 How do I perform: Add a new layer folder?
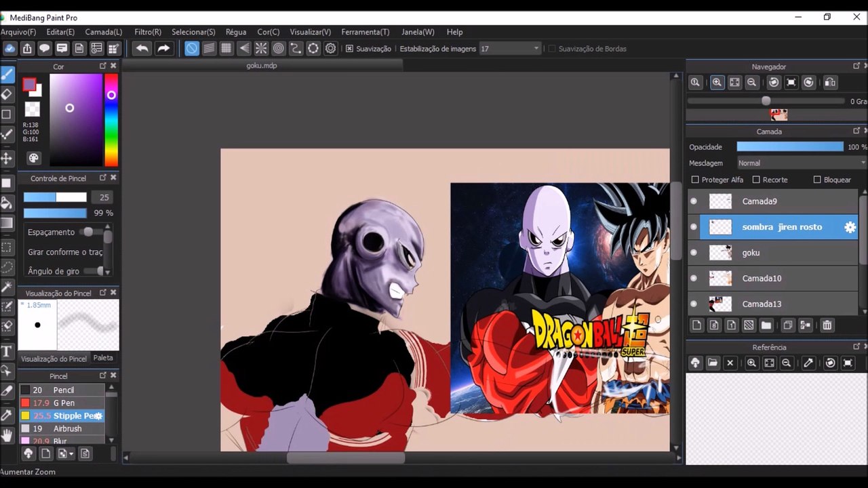point(766,325)
